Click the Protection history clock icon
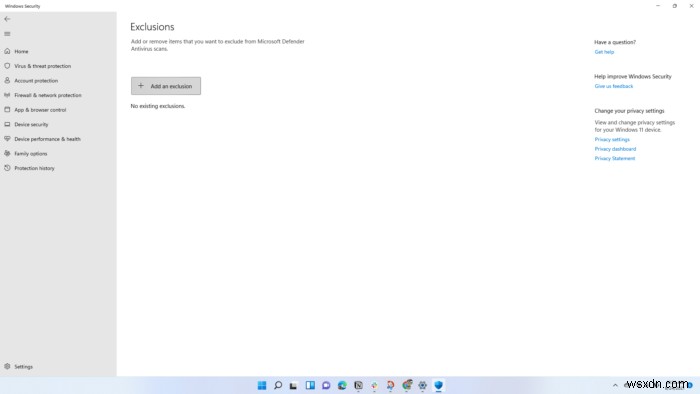 pos(7,168)
